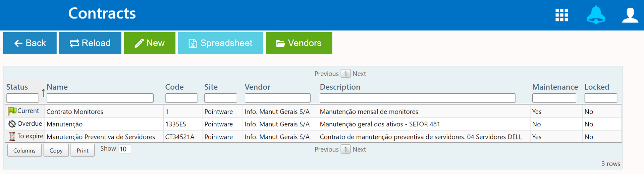Open the Columns chooser
The height and width of the screenshot is (174, 644).
click(24, 150)
